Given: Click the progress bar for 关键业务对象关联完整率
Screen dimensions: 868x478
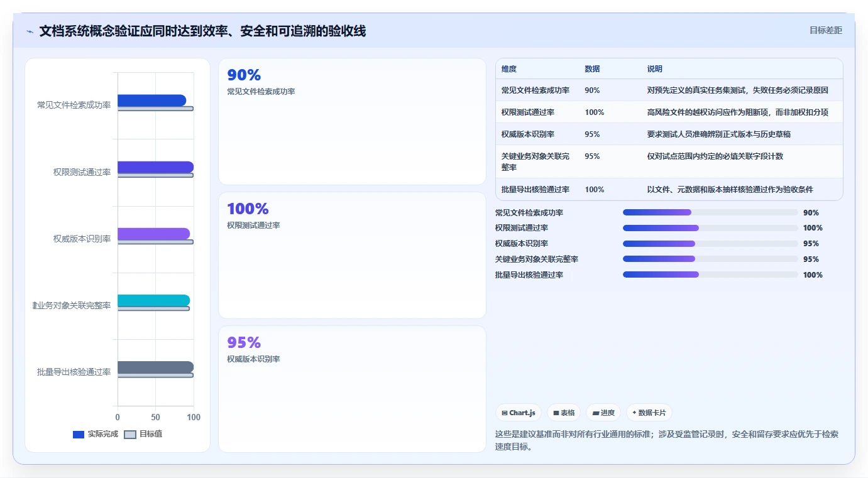Looking at the screenshot, I should 710,259.
